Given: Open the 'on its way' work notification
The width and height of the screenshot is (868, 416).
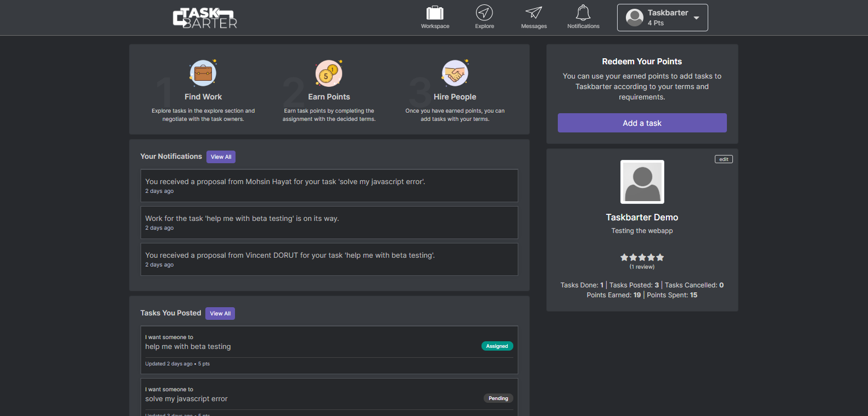Looking at the screenshot, I should click(329, 223).
